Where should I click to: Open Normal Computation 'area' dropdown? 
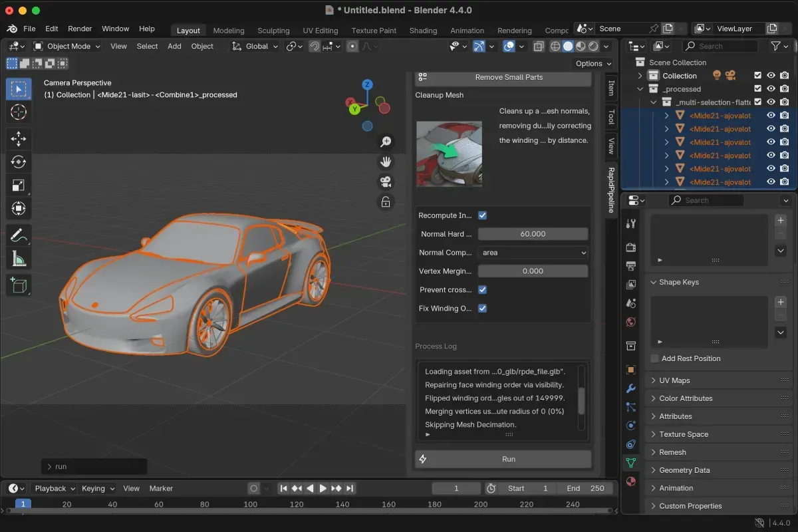coord(533,253)
